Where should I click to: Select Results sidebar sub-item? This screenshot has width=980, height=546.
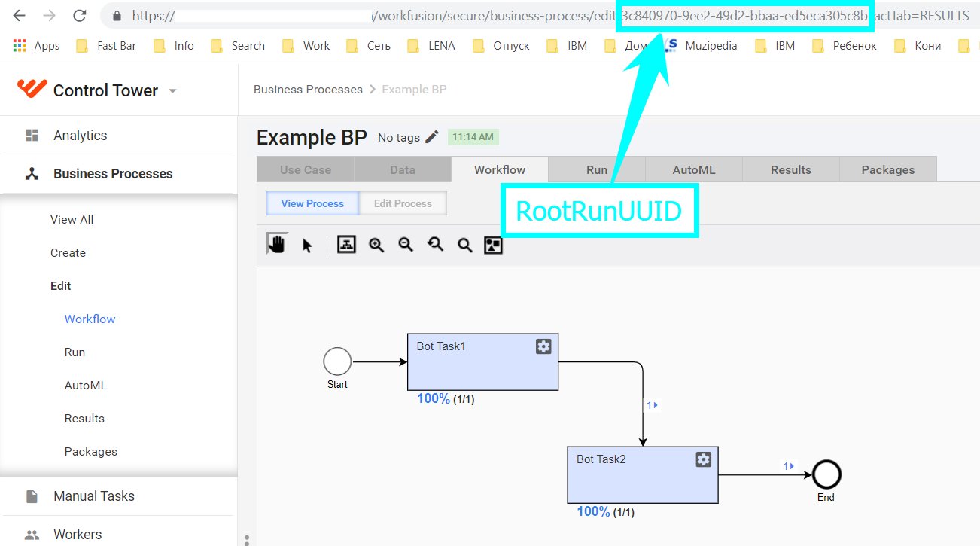tap(84, 419)
